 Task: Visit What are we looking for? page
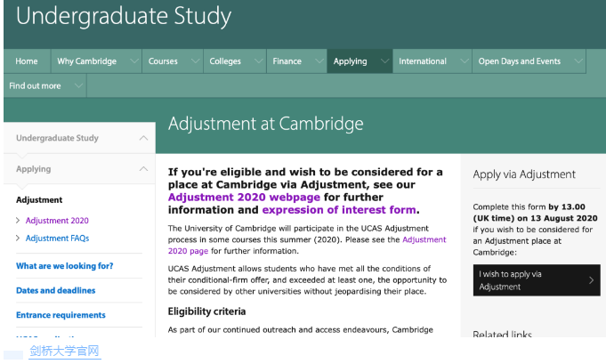tap(64, 266)
